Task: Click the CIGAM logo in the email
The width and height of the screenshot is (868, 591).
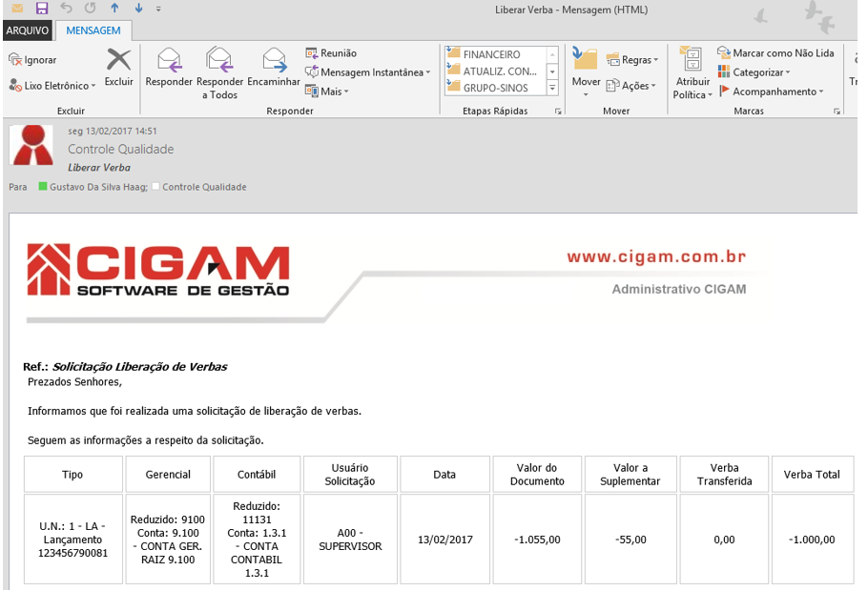Action: pos(157,270)
